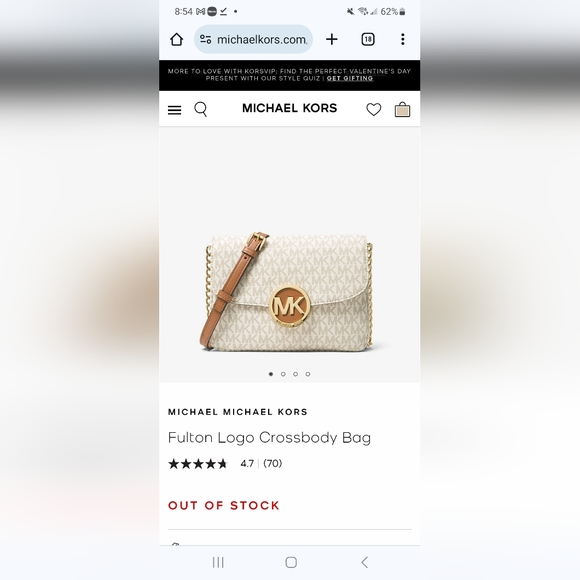Open the wishlist heart icon
This screenshot has height=580, width=580.
pyautogui.click(x=374, y=109)
